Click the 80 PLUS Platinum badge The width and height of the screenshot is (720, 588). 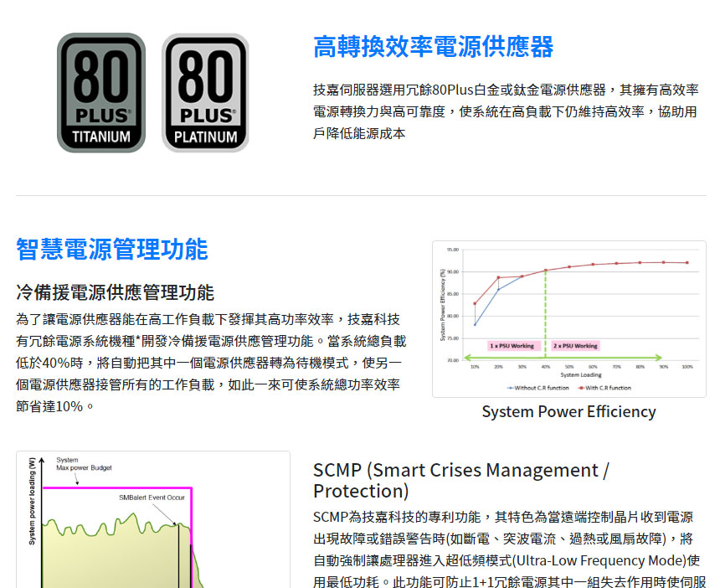click(205, 93)
